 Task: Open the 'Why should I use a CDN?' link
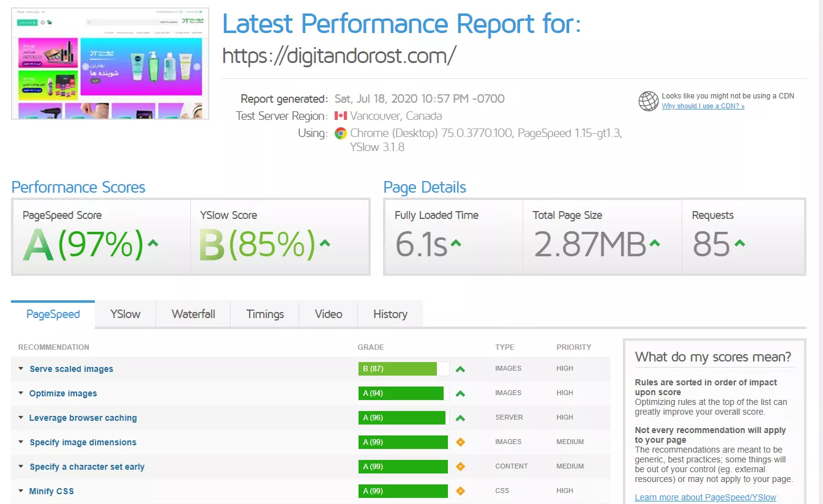click(x=703, y=106)
